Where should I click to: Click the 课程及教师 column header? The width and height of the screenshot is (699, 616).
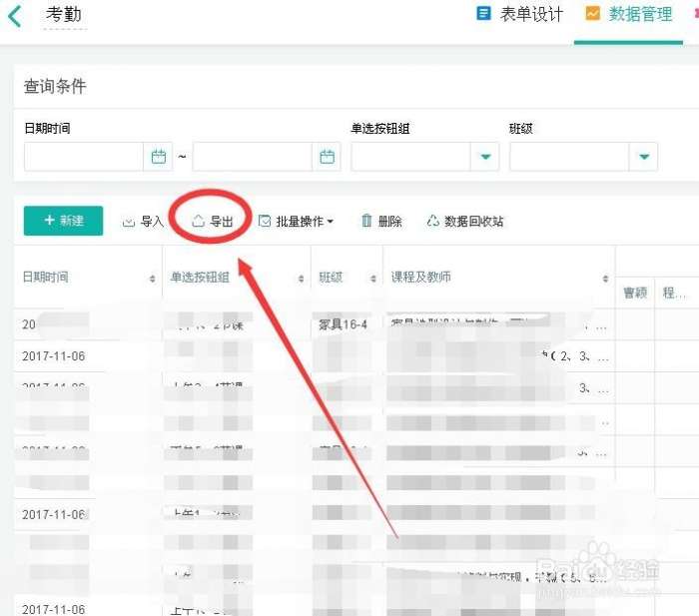pyautogui.click(x=499, y=277)
